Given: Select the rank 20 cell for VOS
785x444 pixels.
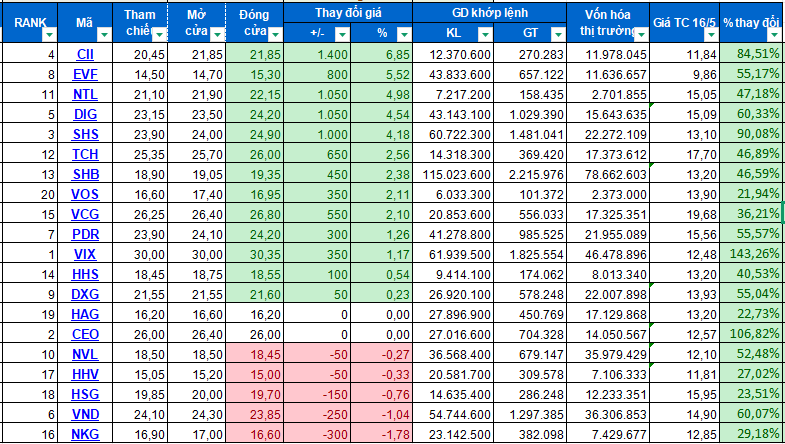Looking at the screenshot, I should [x=30, y=194].
